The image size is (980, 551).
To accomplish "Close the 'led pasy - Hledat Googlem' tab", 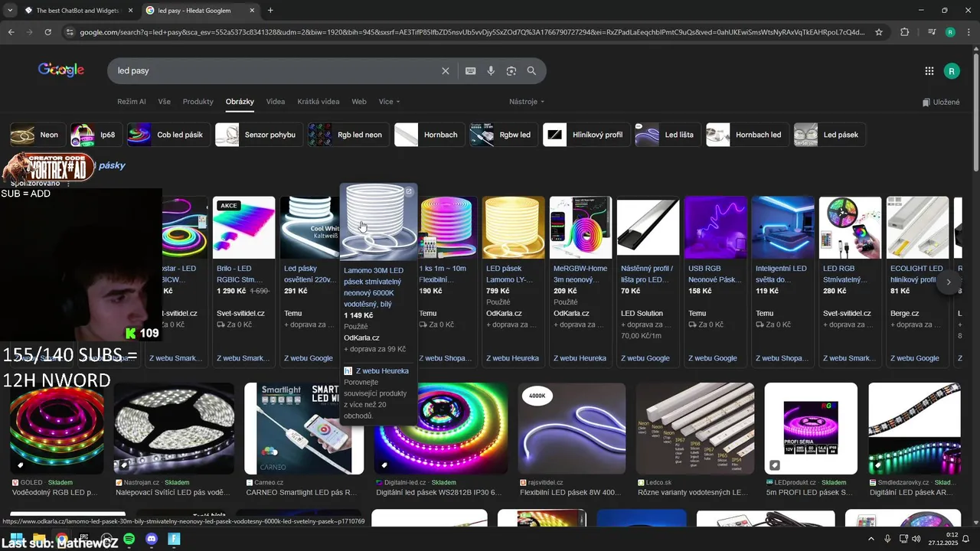I will [252, 11].
